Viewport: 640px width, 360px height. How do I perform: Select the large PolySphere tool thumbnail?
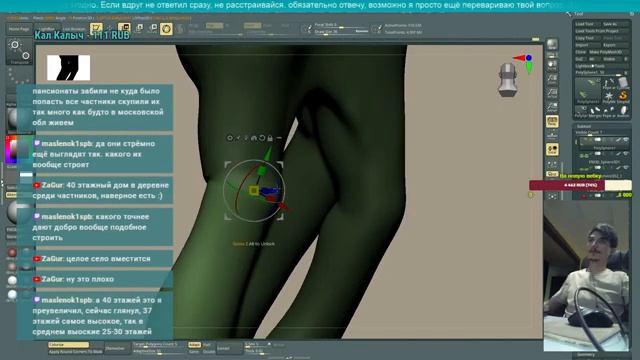click(x=587, y=89)
